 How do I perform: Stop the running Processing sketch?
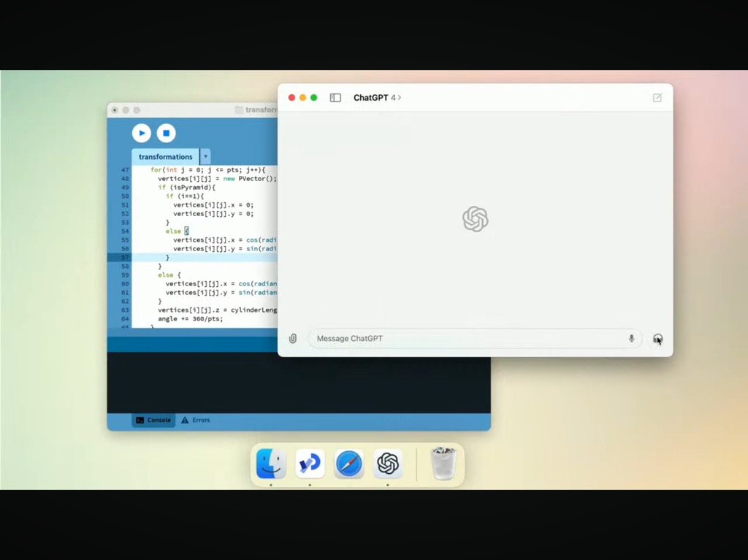(166, 133)
